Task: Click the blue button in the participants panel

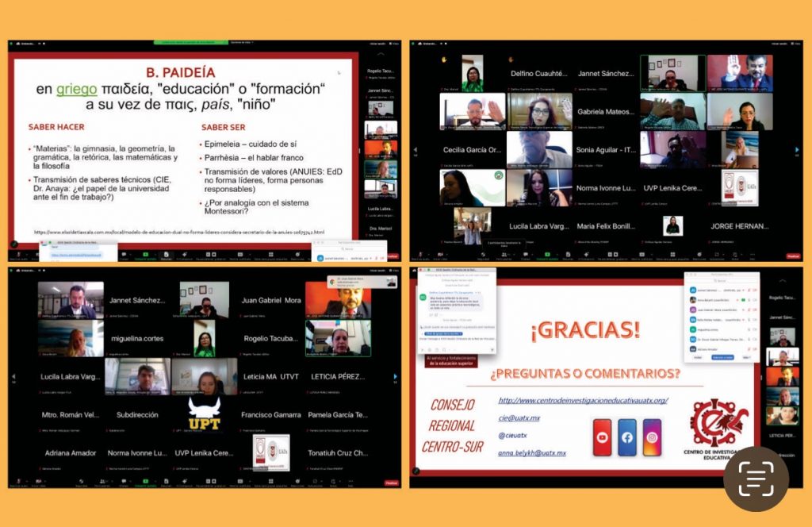Action: pyautogui.click(x=723, y=357)
